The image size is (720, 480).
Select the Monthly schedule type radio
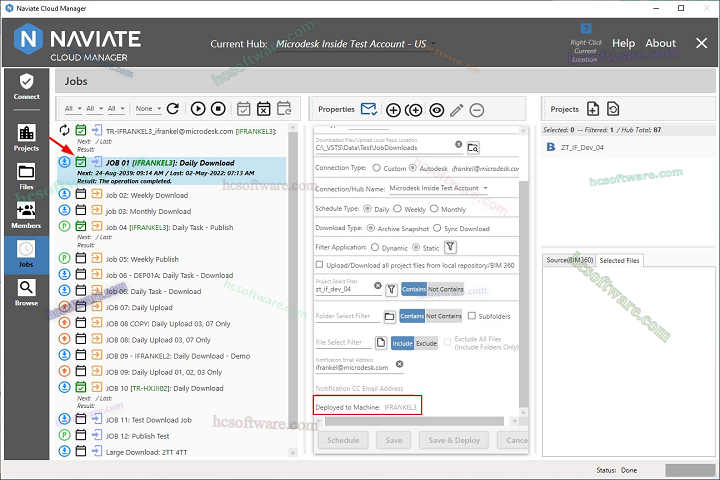pos(434,209)
